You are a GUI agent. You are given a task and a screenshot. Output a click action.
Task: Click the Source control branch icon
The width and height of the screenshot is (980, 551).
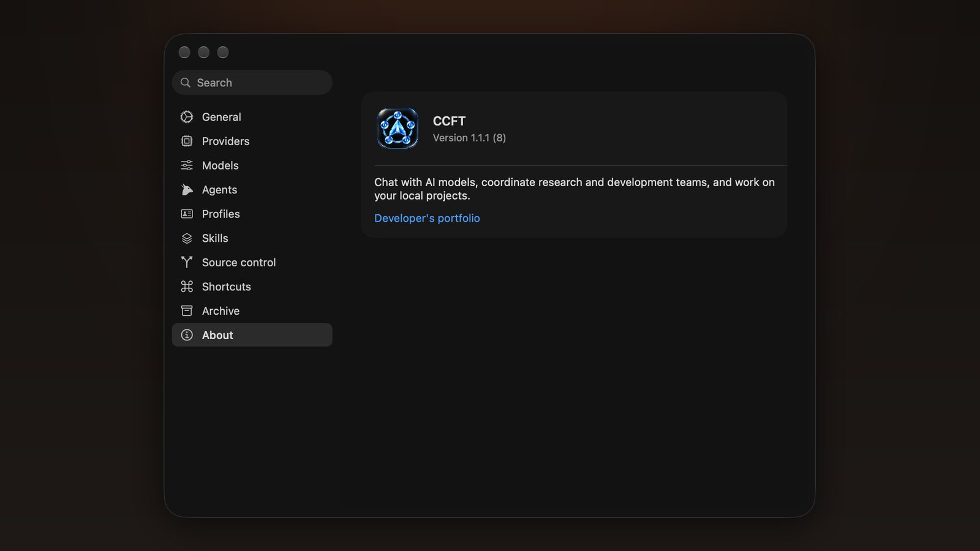[x=187, y=263]
